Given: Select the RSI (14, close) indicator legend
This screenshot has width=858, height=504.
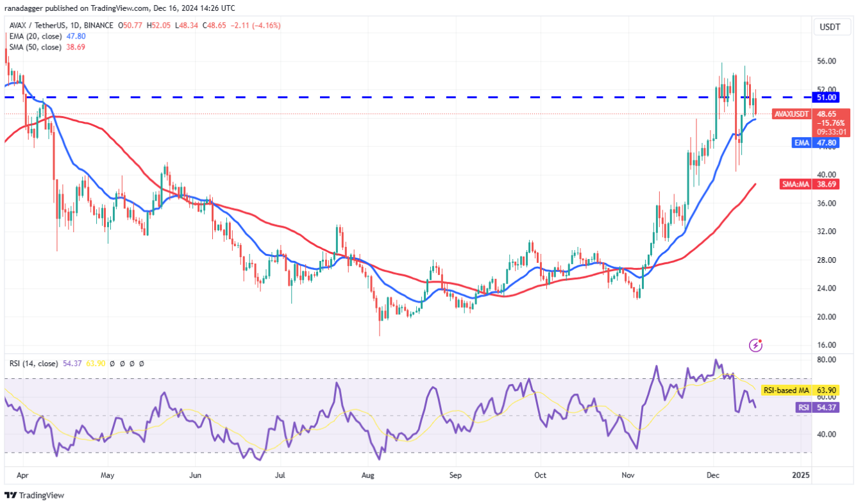Looking at the screenshot, I should (33, 364).
